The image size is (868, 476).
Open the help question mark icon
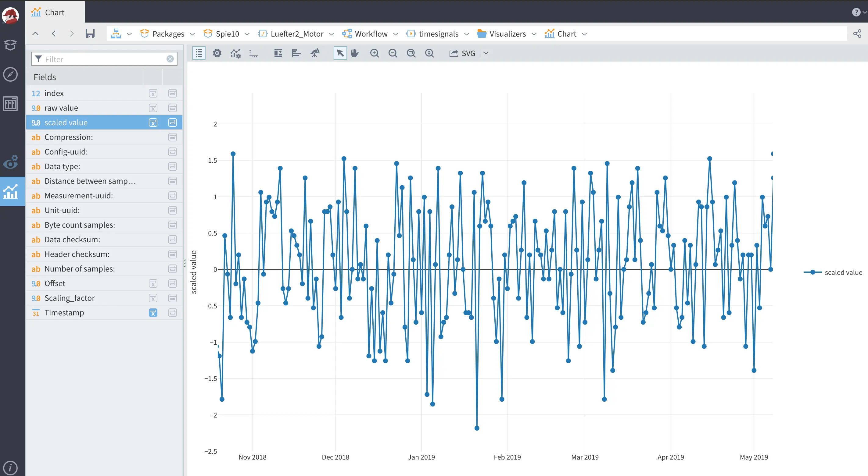coord(856,12)
